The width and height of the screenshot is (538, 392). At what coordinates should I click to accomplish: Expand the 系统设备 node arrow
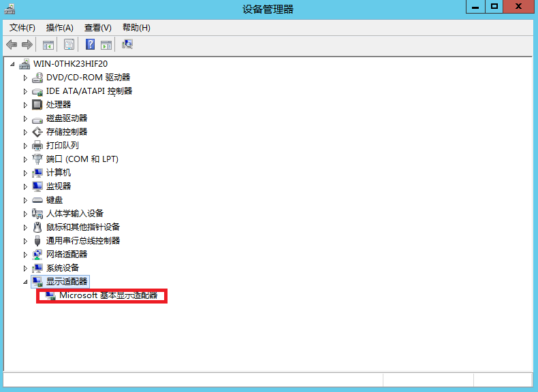click(25, 268)
